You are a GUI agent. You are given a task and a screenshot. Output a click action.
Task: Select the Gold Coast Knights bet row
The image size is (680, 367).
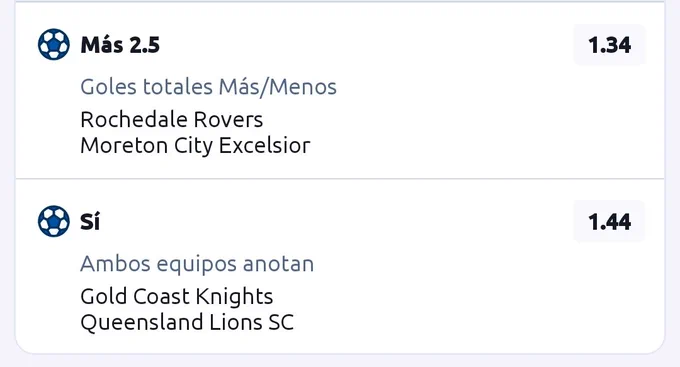pos(340,266)
